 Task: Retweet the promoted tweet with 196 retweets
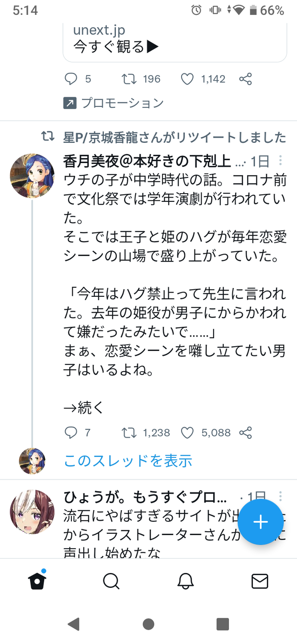point(129,79)
